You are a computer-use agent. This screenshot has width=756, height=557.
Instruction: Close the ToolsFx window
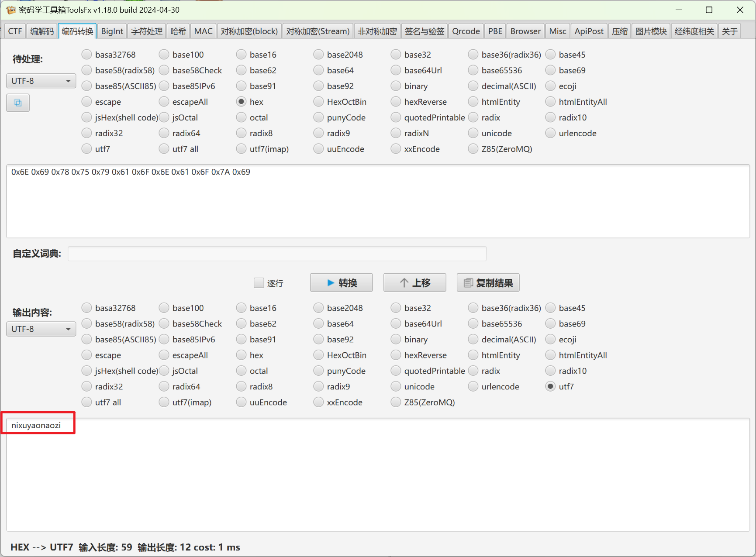coord(739,10)
